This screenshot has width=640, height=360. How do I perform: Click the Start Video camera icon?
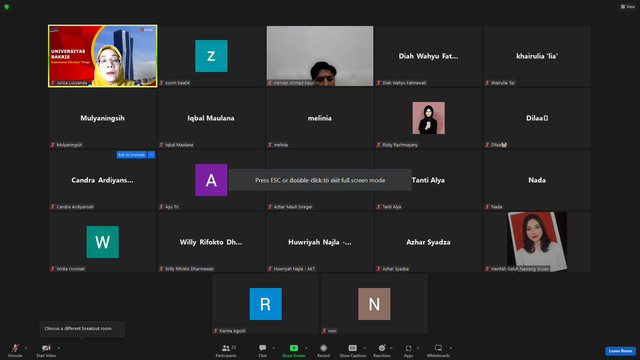46,348
